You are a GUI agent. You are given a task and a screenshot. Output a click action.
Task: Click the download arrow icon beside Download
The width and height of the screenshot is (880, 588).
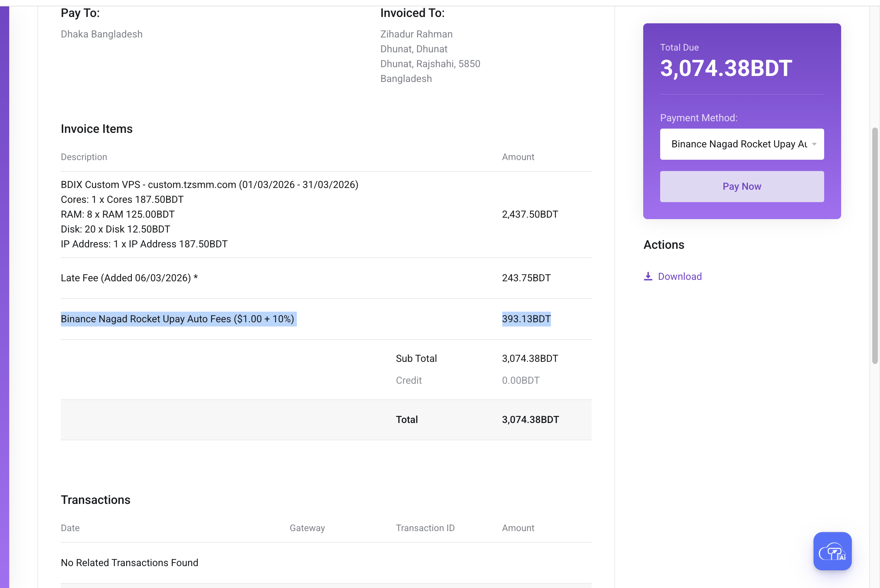(x=648, y=276)
